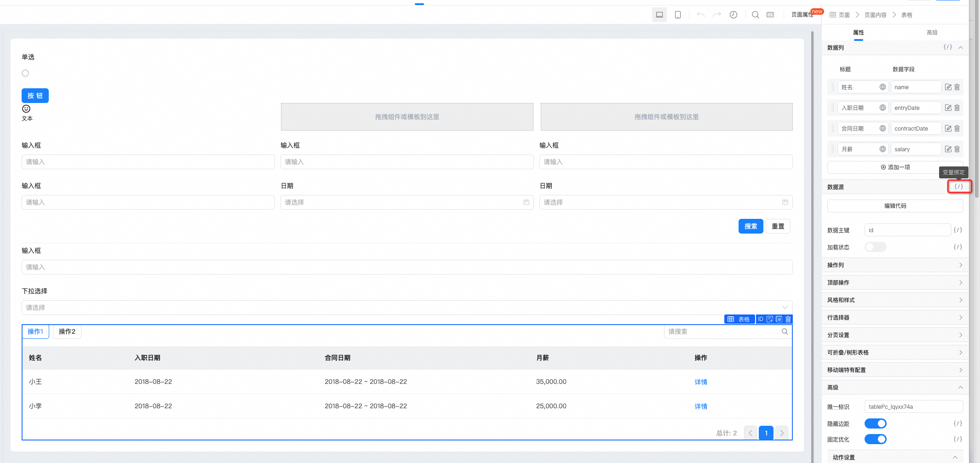Screen dimensions: 980x463
Task: Delete the 月薪 column row
Action: pyautogui.click(x=957, y=149)
